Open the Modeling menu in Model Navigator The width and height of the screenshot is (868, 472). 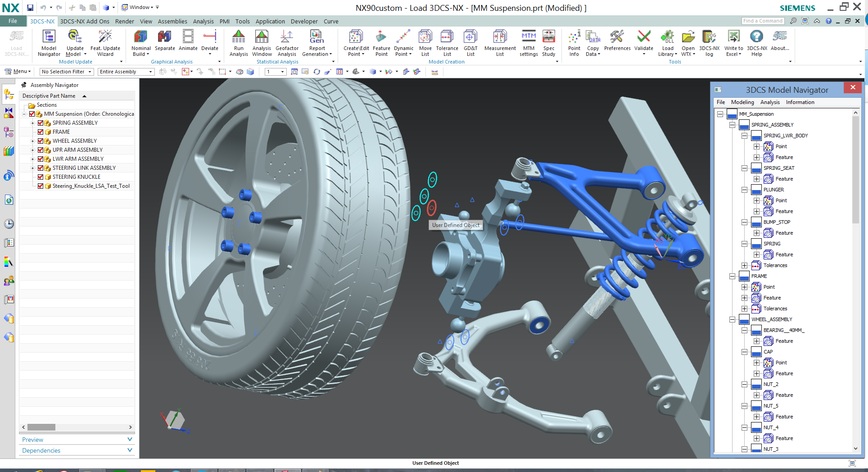click(x=742, y=102)
